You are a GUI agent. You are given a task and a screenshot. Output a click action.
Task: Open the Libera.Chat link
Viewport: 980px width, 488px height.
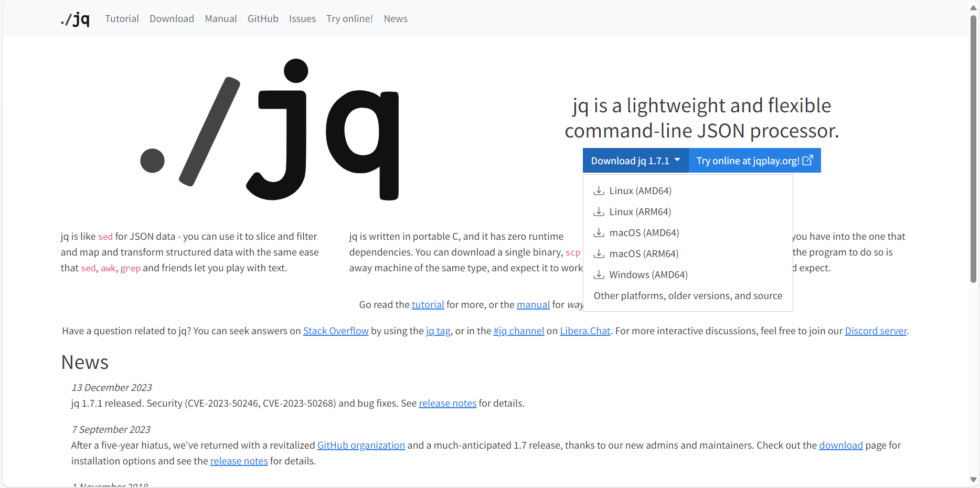pos(585,331)
